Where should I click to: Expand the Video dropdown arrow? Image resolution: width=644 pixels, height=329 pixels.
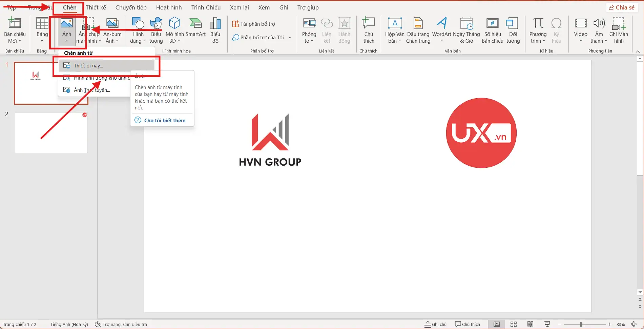581,41
